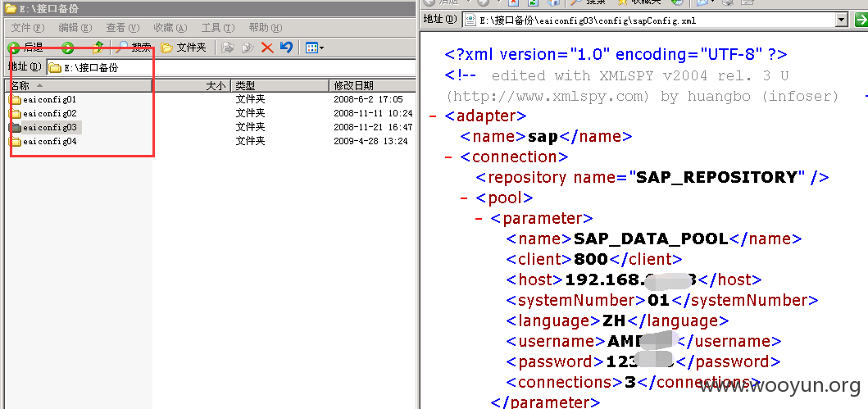Click the Copy To toolbar icon
Viewport: 868px width, 409px height.
[248, 48]
